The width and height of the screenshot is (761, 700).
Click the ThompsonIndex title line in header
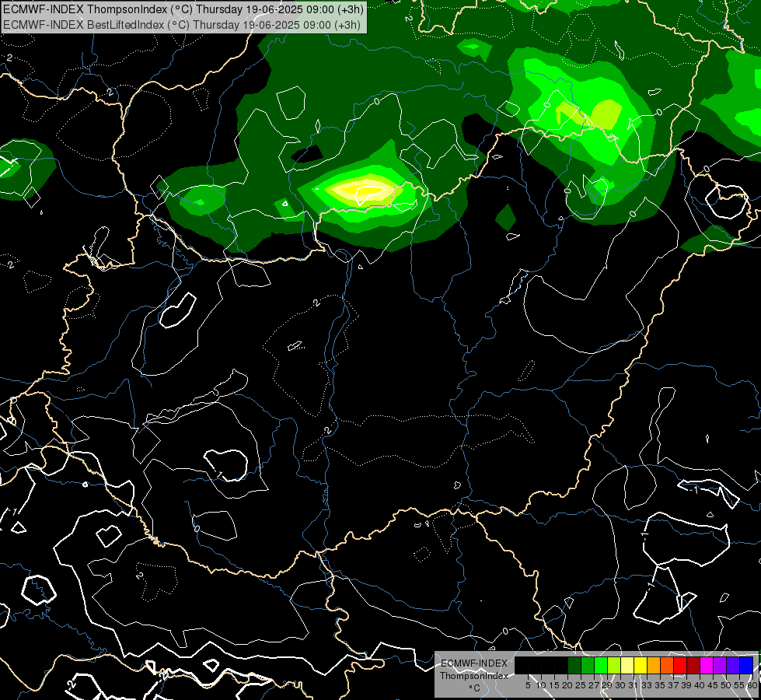[183, 9]
